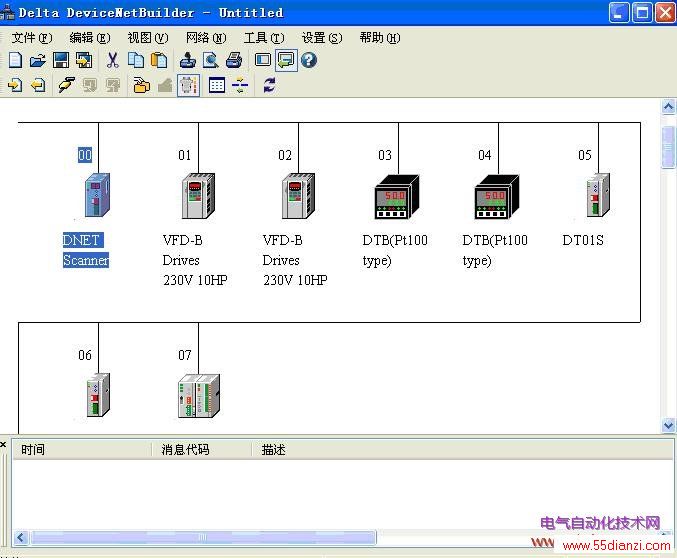677x558 pixels.
Task: Copy using the two-pages icon
Action: point(136,60)
